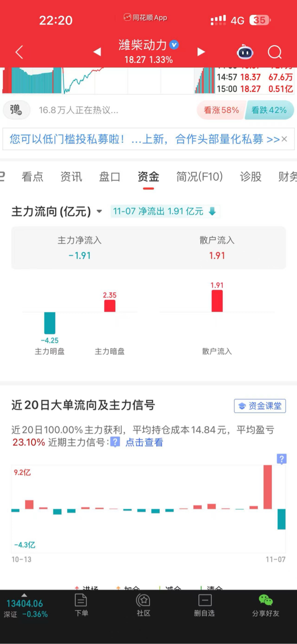This screenshot has height=644, width=297.
Task: Vote 看跌 42% bearish
Action: (x=269, y=110)
